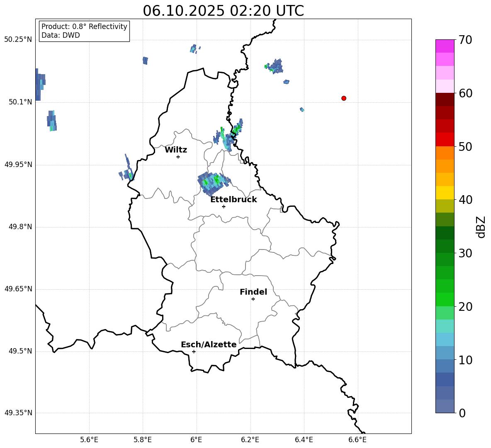Click the colorbar '70' tick label
491x448 pixels.
pyautogui.click(x=466, y=40)
